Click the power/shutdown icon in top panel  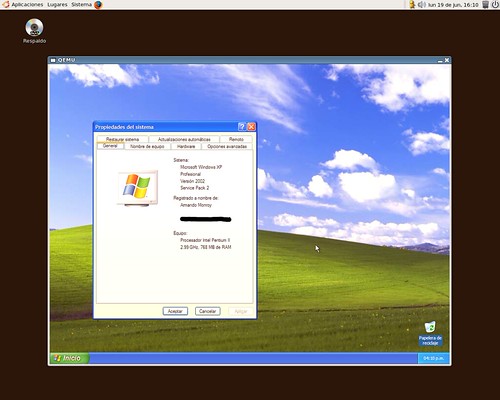(495, 5)
